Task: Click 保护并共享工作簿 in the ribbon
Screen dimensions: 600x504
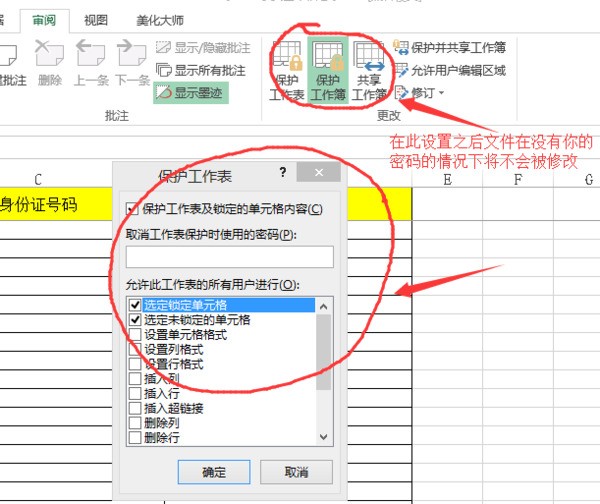Action: pos(450,47)
